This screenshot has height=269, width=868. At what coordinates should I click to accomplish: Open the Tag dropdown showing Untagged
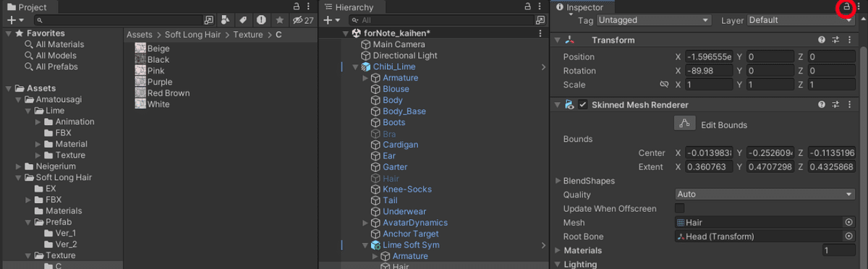click(655, 20)
